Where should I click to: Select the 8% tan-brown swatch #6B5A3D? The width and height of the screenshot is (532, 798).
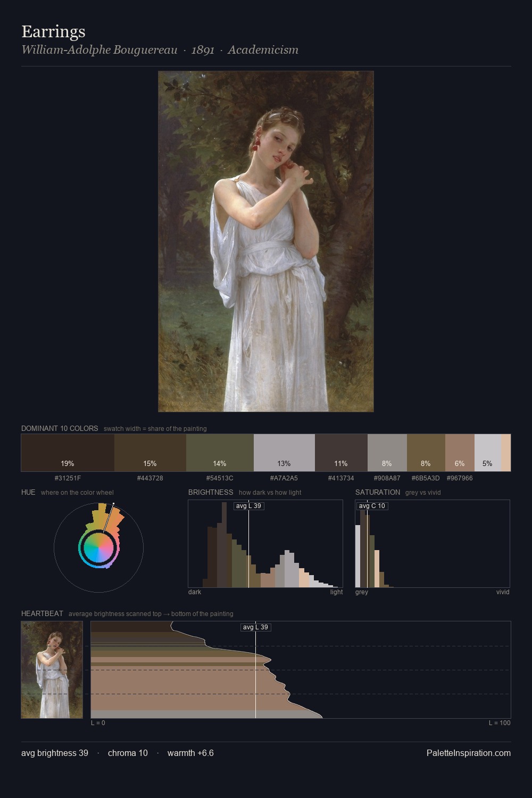click(x=426, y=453)
